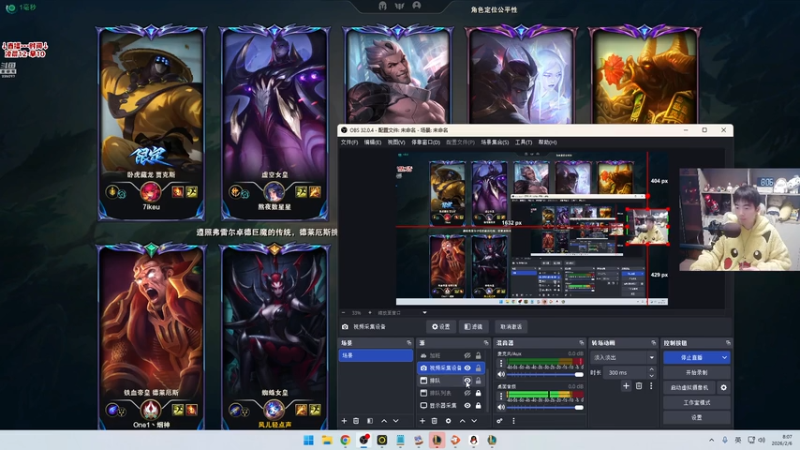Hide the display capture source
This screenshot has height=450, width=800.
click(x=467, y=406)
